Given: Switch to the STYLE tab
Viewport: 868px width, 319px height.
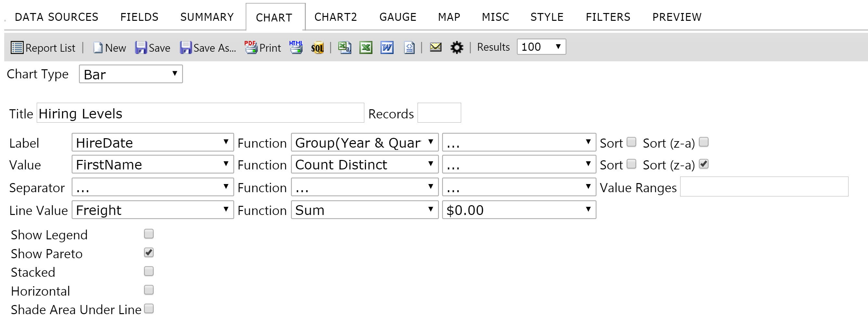Looking at the screenshot, I should 547,17.
